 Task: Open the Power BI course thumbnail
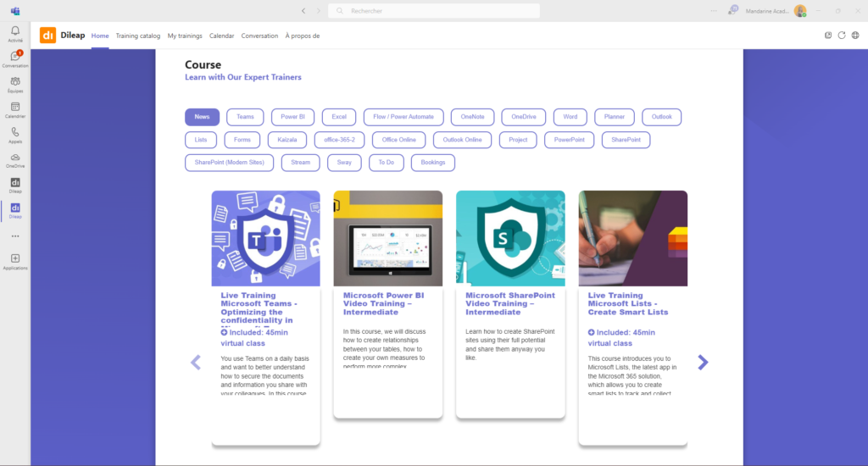[388, 239]
